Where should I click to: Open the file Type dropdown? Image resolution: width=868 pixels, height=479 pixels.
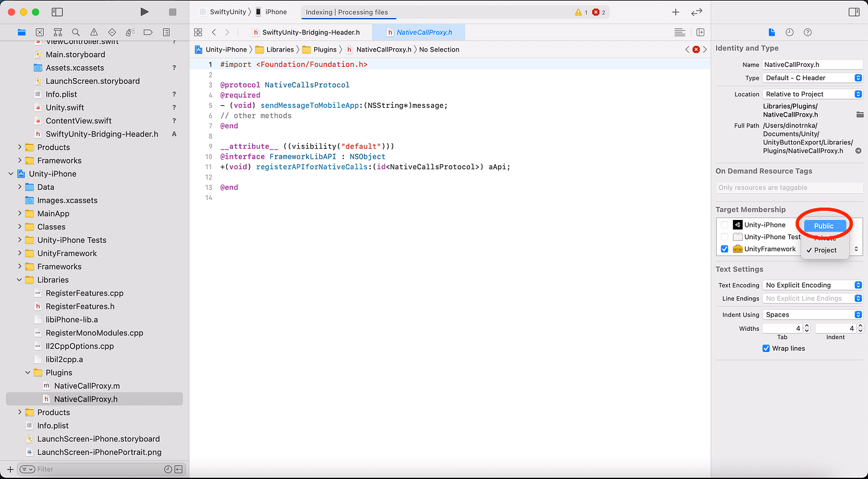click(x=812, y=78)
